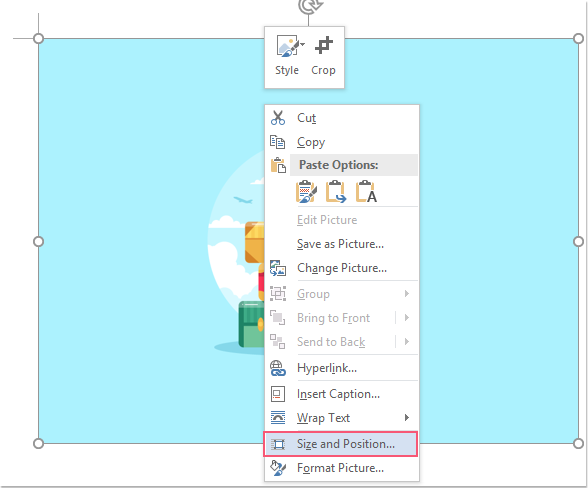This screenshot has height=488, width=588.
Task: Click the Copy pages icon
Action: (x=278, y=142)
